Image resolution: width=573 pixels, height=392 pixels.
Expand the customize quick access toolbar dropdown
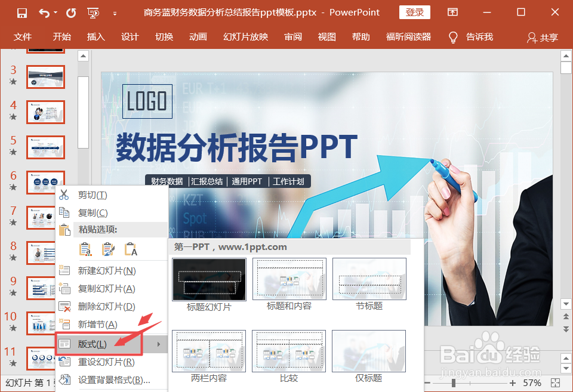point(115,14)
